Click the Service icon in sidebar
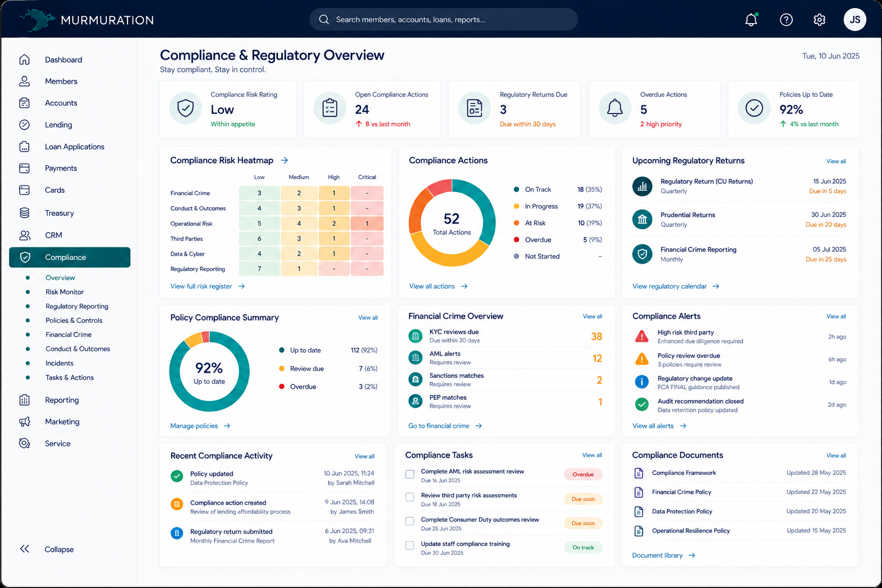This screenshot has height=588, width=882. click(x=24, y=443)
